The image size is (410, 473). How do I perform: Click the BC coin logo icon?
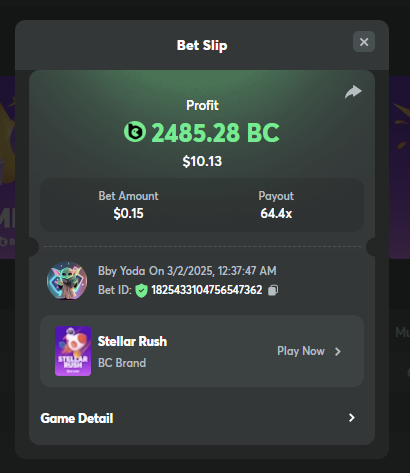tap(135, 132)
